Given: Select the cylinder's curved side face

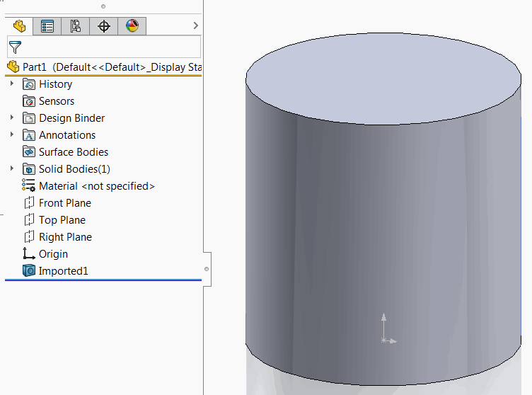Looking at the screenshot, I should [x=383, y=238].
